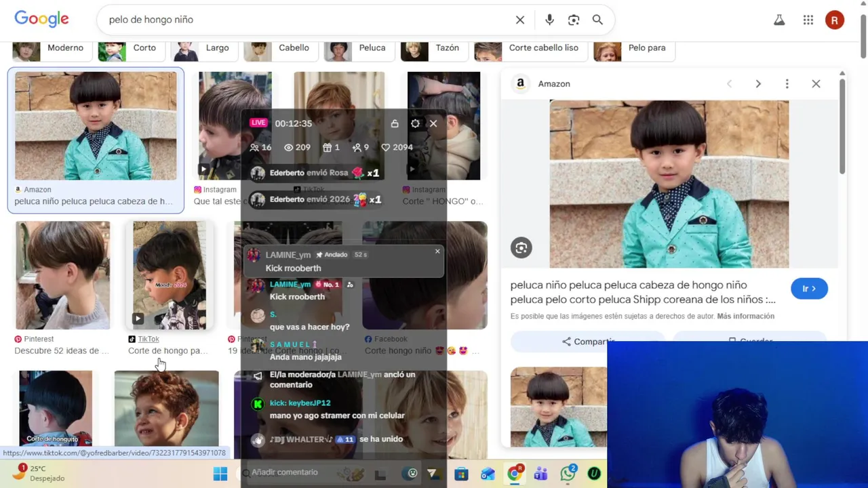
Task: Close the Amazon image preview panel
Action: pos(816,84)
